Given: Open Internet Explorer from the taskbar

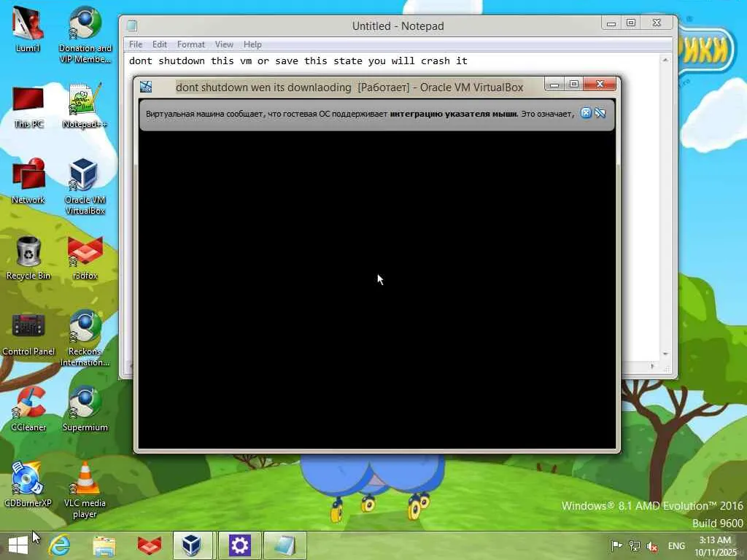Looking at the screenshot, I should 60,545.
